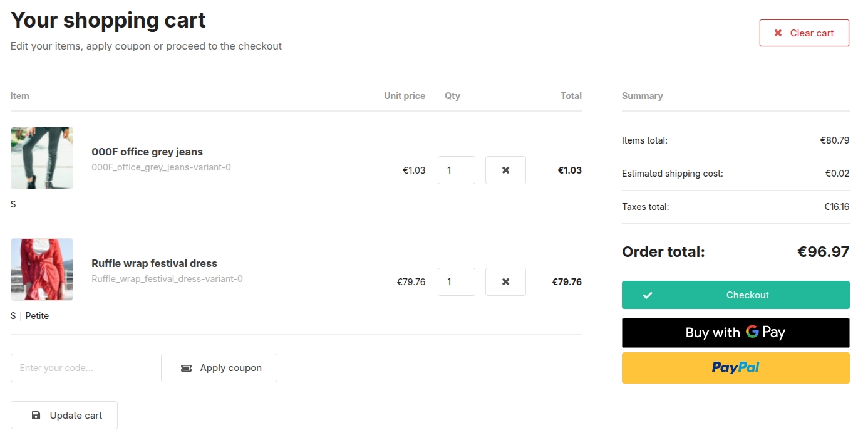Focus the coupon code input field

pyautogui.click(x=86, y=368)
